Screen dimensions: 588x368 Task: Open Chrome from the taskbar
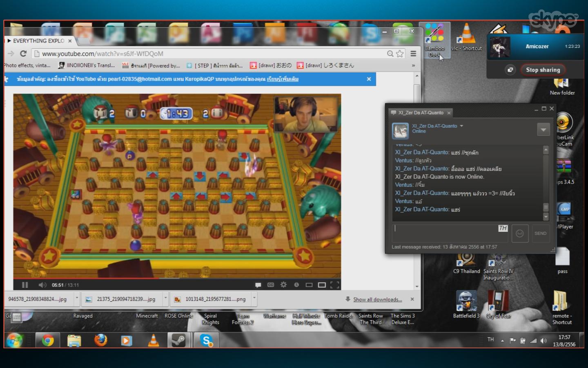(x=48, y=340)
